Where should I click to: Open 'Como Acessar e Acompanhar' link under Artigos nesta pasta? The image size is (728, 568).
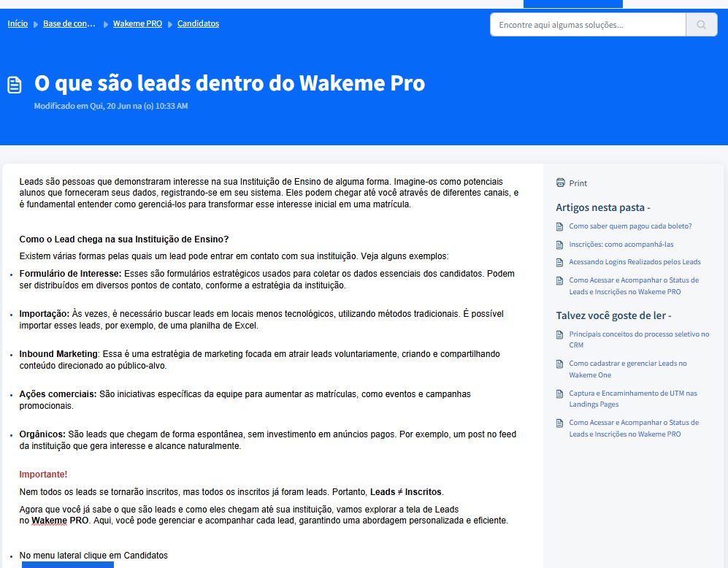(x=634, y=286)
